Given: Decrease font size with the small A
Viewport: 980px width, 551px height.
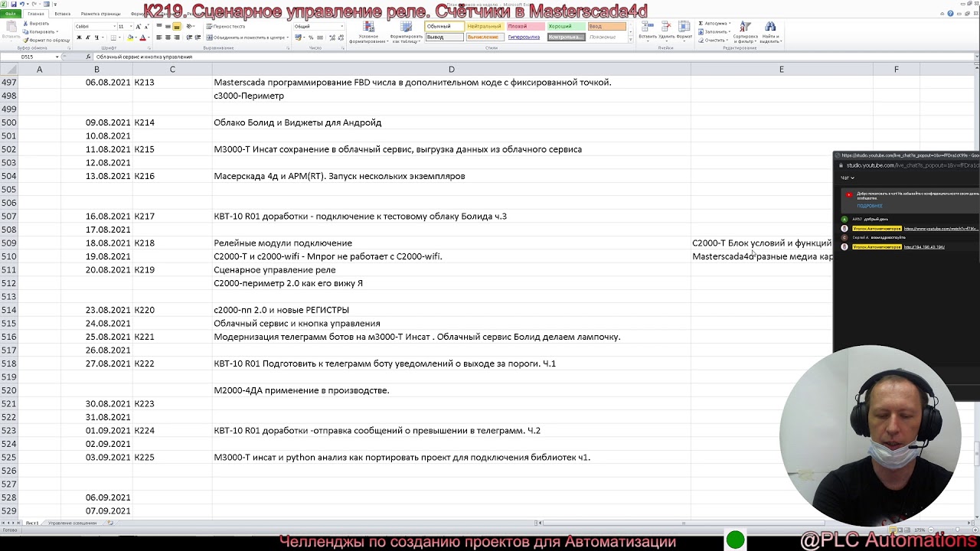Looking at the screenshot, I should point(147,27).
